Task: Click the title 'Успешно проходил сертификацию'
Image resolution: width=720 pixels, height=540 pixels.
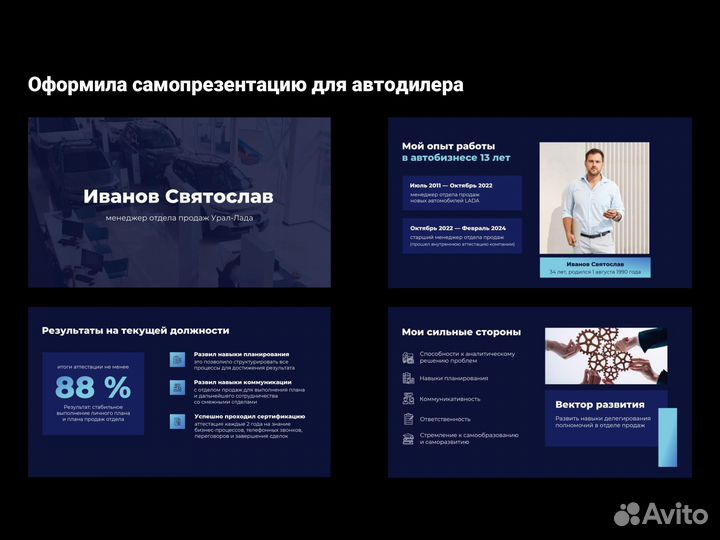Action: [x=249, y=416]
